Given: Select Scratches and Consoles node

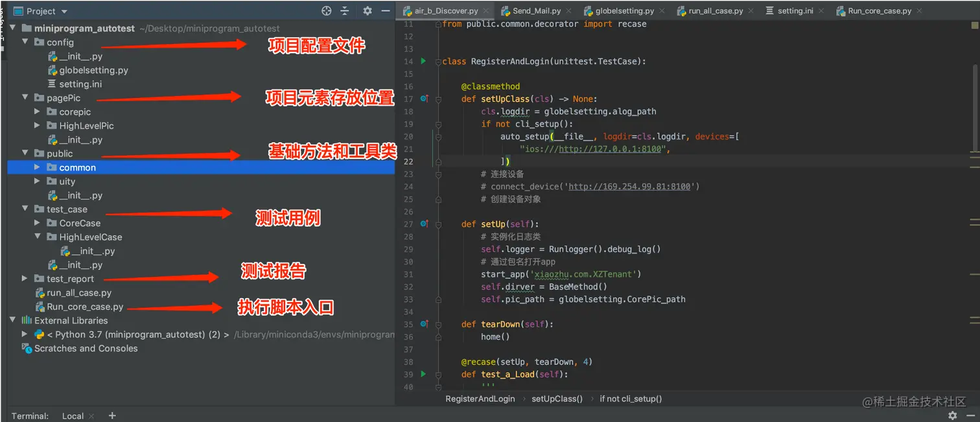Looking at the screenshot, I should (86, 348).
